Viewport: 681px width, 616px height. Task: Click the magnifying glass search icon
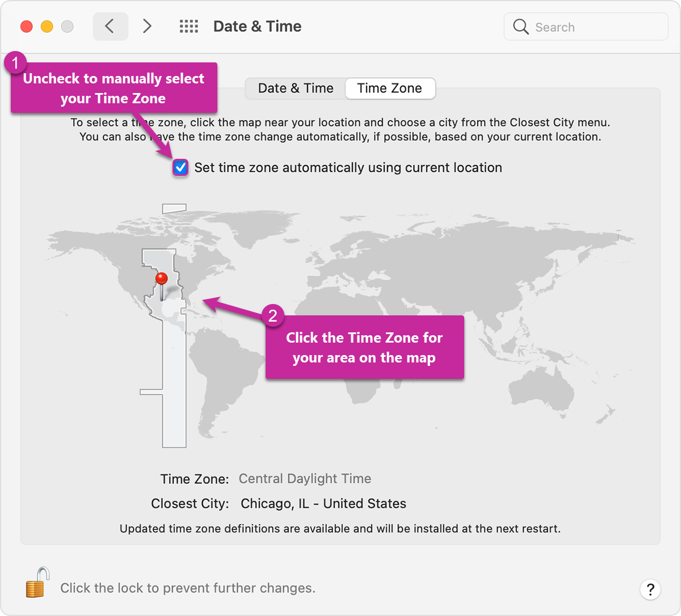(x=520, y=27)
